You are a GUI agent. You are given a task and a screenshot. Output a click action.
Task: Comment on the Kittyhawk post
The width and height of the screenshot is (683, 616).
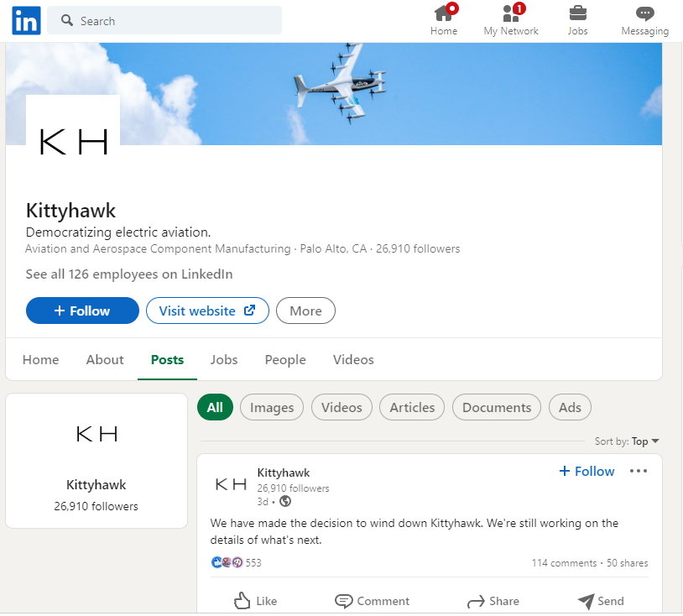(x=372, y=601)
